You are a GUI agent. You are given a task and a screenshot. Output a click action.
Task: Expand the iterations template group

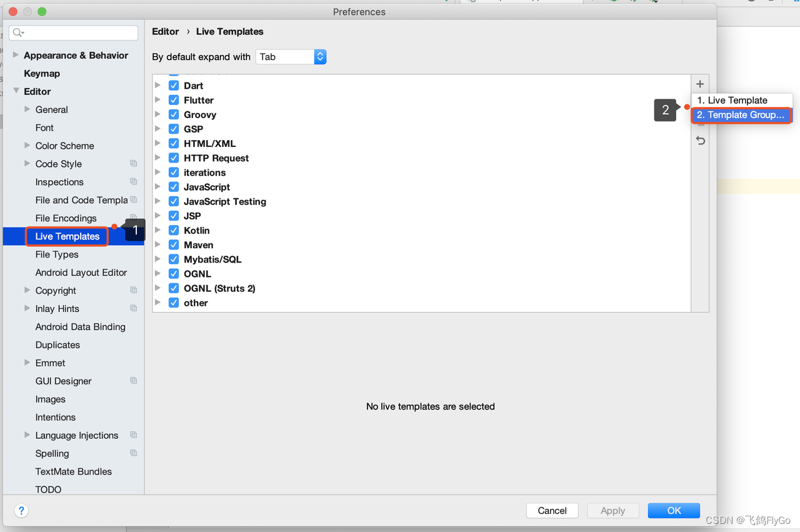[158, 173]
